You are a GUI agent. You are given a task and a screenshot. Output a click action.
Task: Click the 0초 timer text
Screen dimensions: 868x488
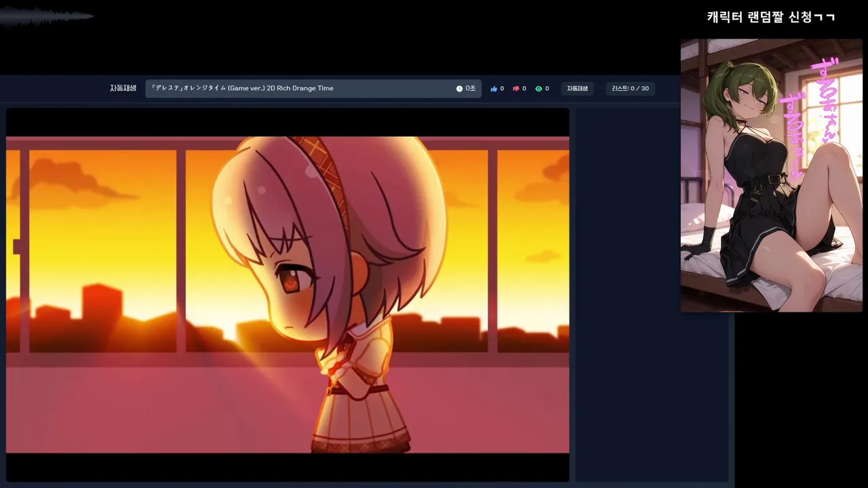[x=470, y=89]
